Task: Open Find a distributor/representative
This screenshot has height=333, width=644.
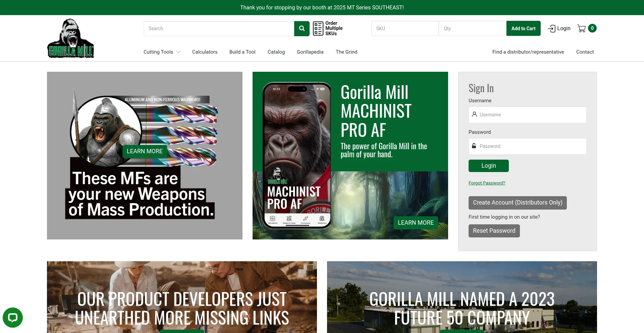Action: pyautogui.click(x=528, y=52)
